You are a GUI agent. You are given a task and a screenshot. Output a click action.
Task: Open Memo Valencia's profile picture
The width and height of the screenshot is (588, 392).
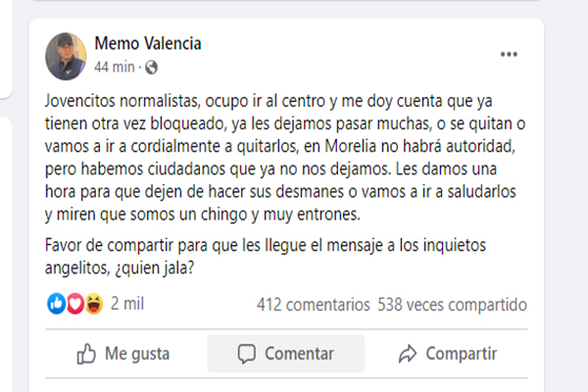67,56
